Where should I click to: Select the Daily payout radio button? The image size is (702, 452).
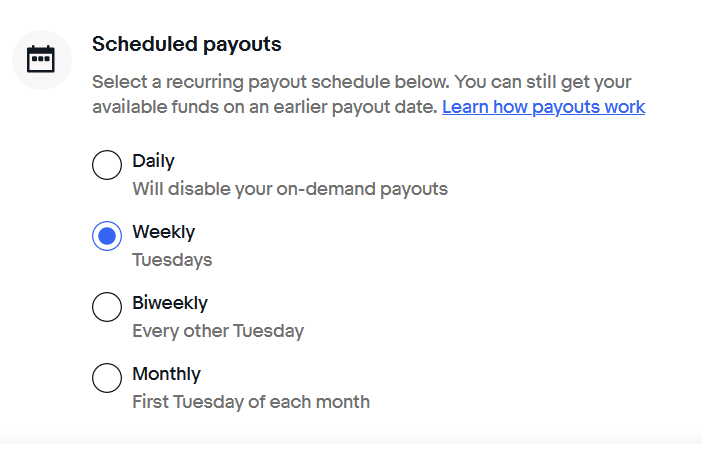107,165
